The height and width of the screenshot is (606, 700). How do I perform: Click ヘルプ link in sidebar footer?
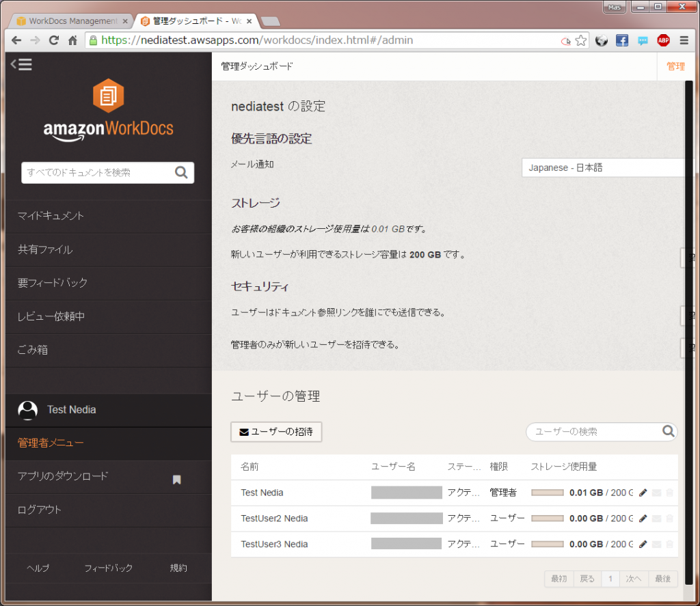[x=38, y=568]
